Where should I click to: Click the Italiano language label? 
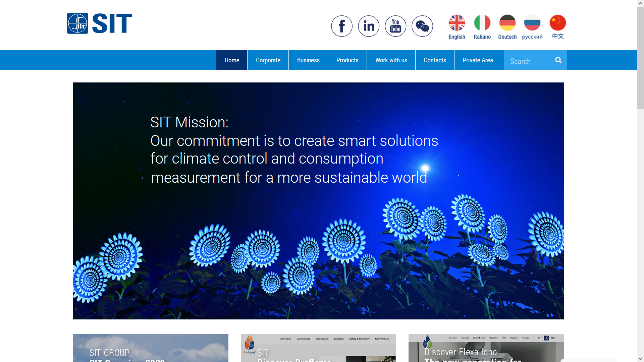click(x=482, y=37)
